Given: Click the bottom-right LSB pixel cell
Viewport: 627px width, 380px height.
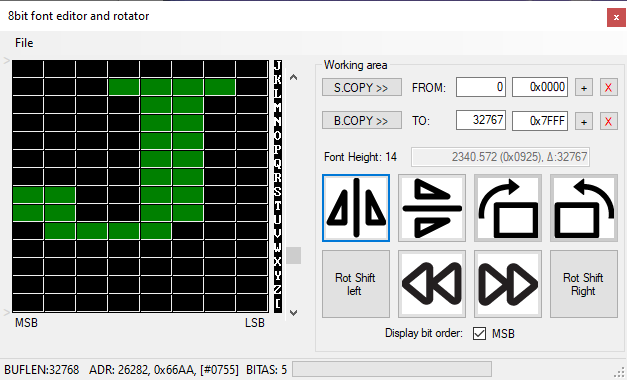Looking at the screenshot, I should point(252,303).
